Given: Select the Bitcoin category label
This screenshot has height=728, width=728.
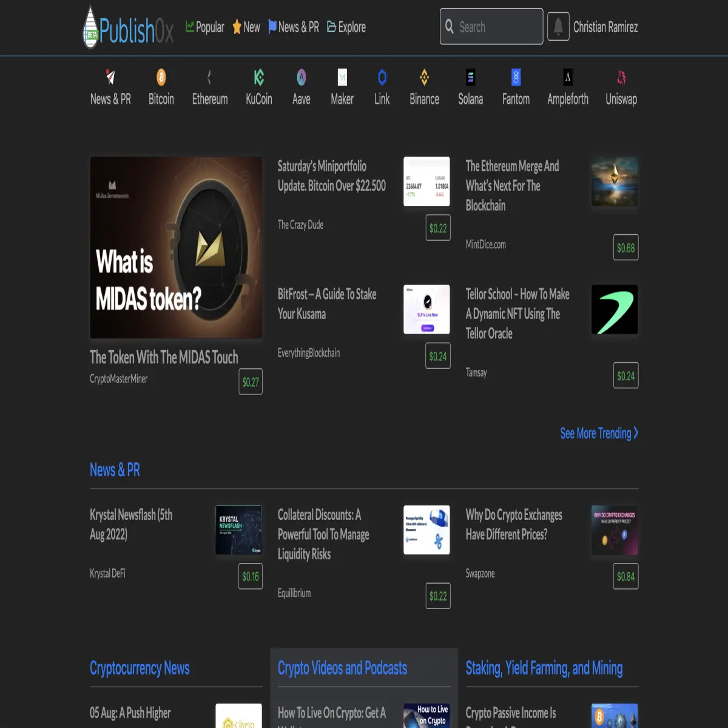Looking at the screenshot, I should pos(161,99).
